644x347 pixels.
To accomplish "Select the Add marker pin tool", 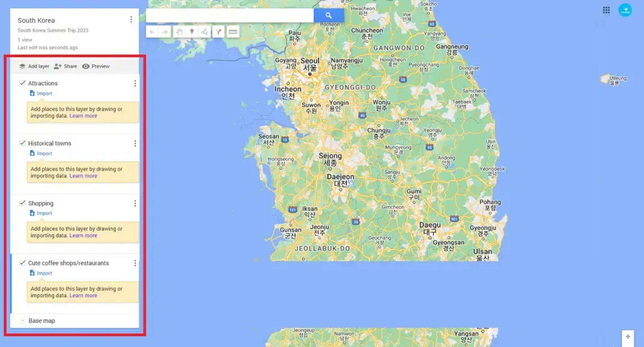I will pyautogui.click(x=192, y=32).
